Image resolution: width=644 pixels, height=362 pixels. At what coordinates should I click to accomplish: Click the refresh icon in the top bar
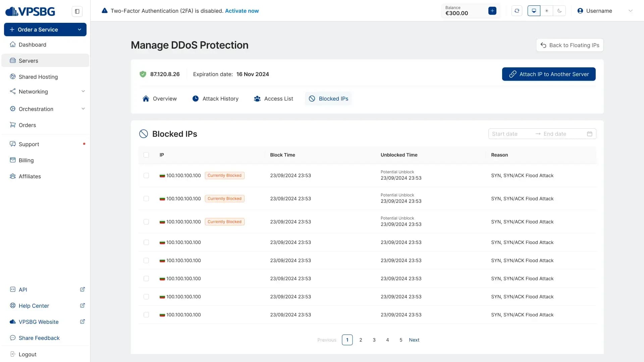517,11
